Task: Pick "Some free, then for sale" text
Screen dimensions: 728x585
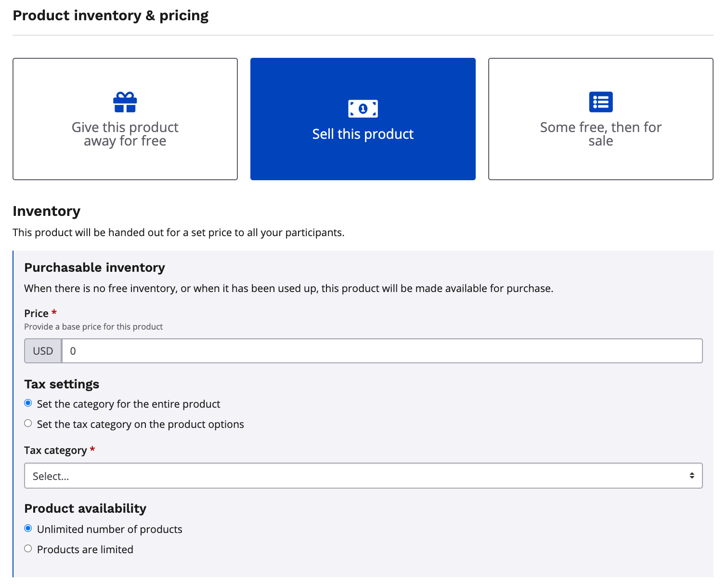Action: [600, 134]
